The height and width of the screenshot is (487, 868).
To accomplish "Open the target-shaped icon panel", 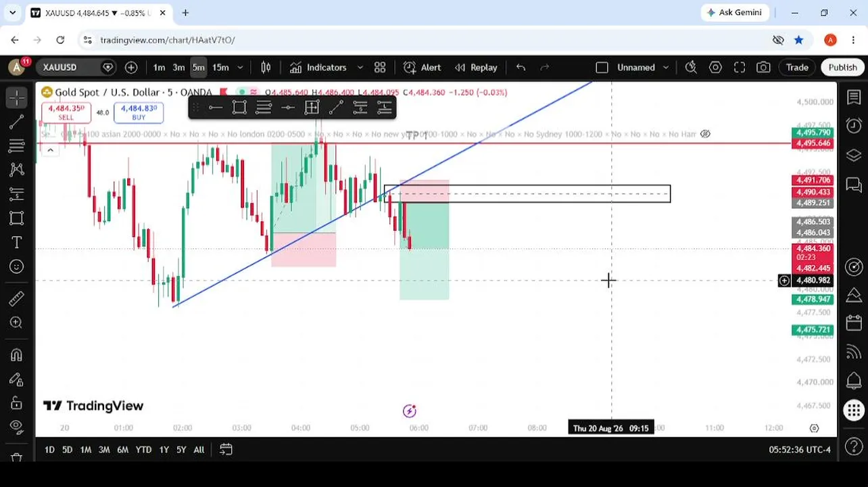I will [854, 266].
